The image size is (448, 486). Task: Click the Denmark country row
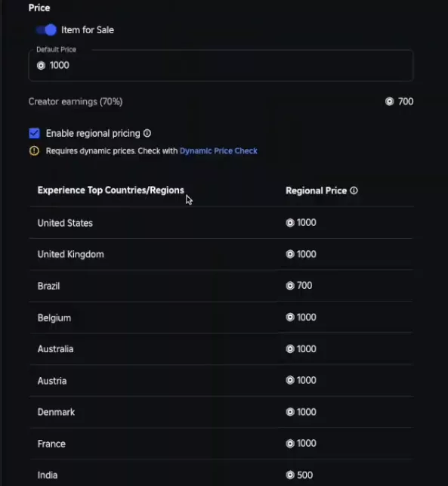point(221,412)
